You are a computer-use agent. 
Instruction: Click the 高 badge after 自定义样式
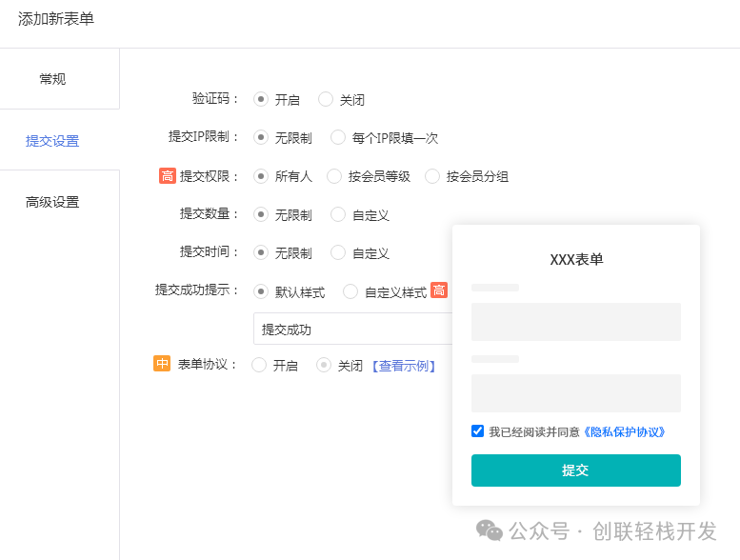439,290
